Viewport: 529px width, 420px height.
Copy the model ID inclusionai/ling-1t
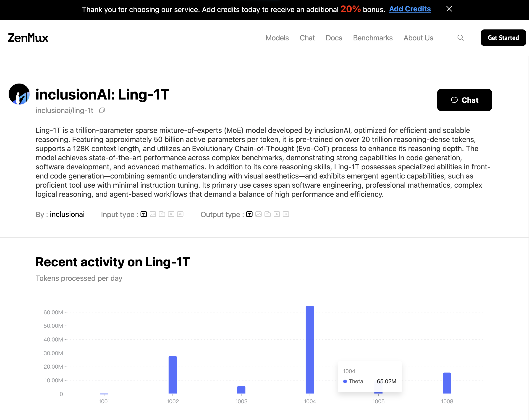102,110
